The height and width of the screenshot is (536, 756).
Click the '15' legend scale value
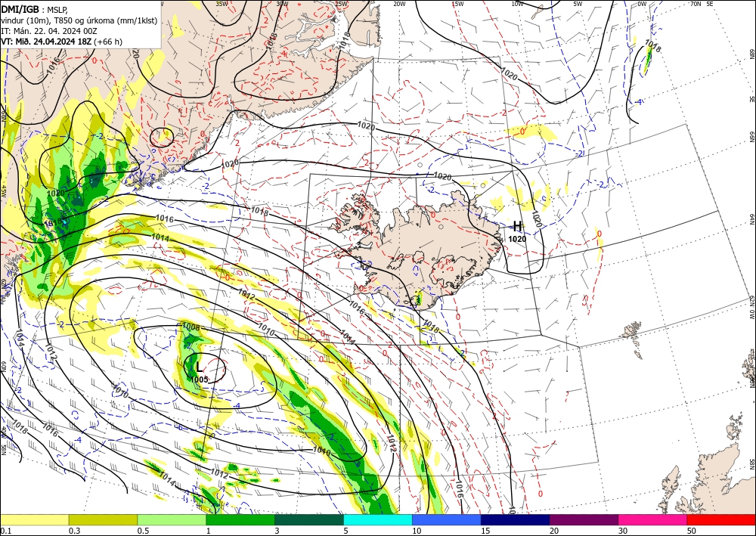click(x=485, y=531)
